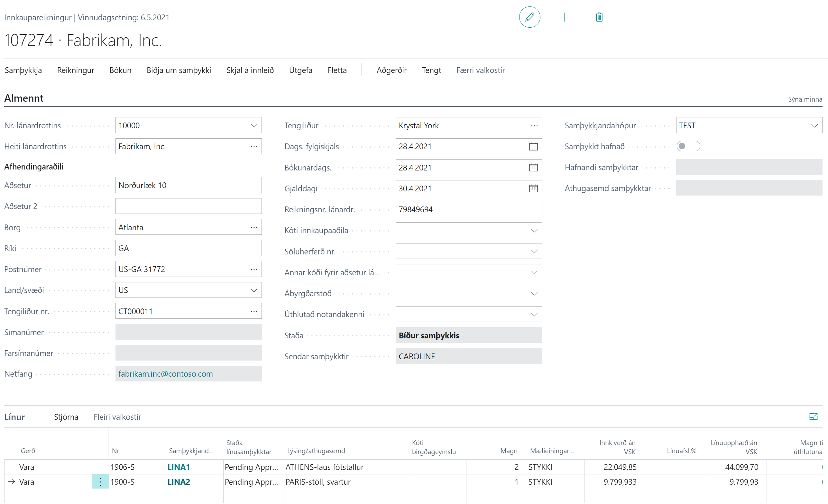Open the LINA1 approver link
This screenshot has height=504, width=828.
179,467
